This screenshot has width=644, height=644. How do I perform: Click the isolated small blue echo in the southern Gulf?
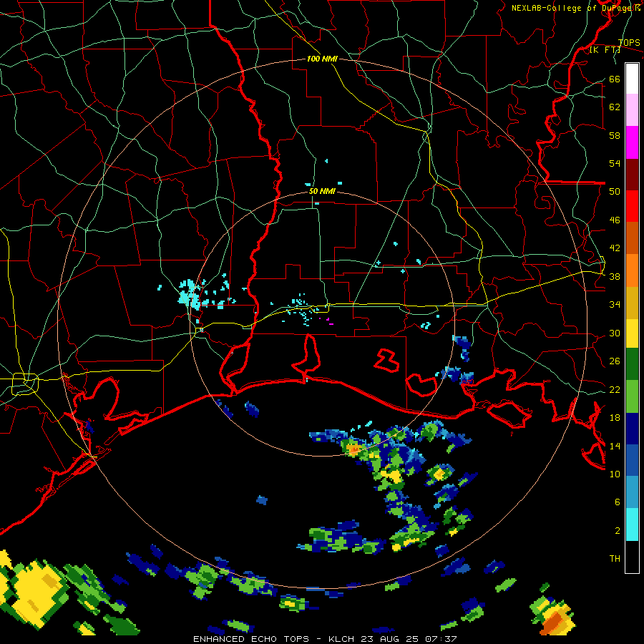[x=262, y=500]
